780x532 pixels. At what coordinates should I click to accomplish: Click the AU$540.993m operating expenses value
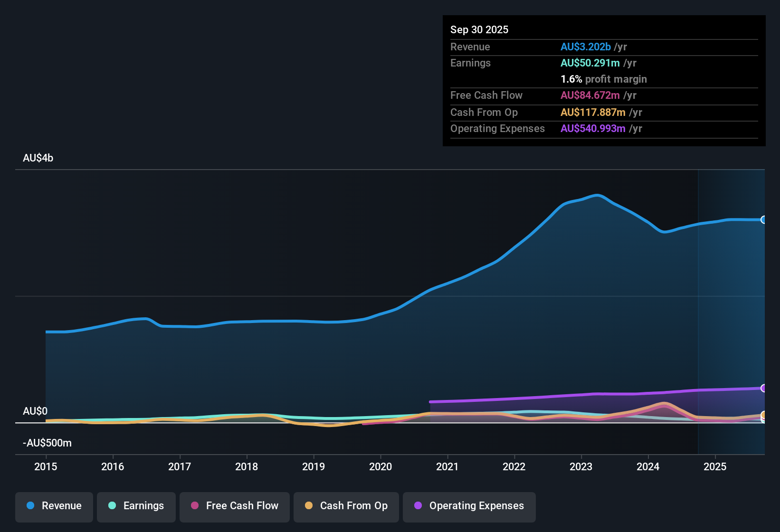tap(593, 128)
